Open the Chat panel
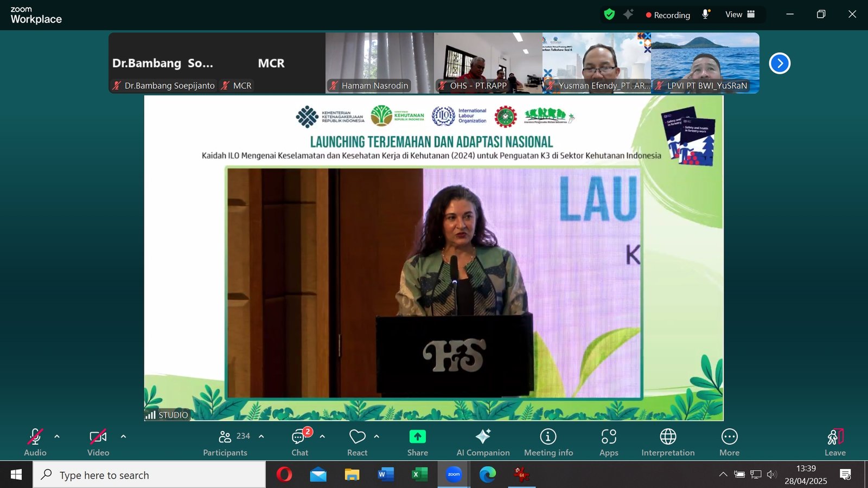The width and height of the screenshot is (868, 488). pos(299,442)
